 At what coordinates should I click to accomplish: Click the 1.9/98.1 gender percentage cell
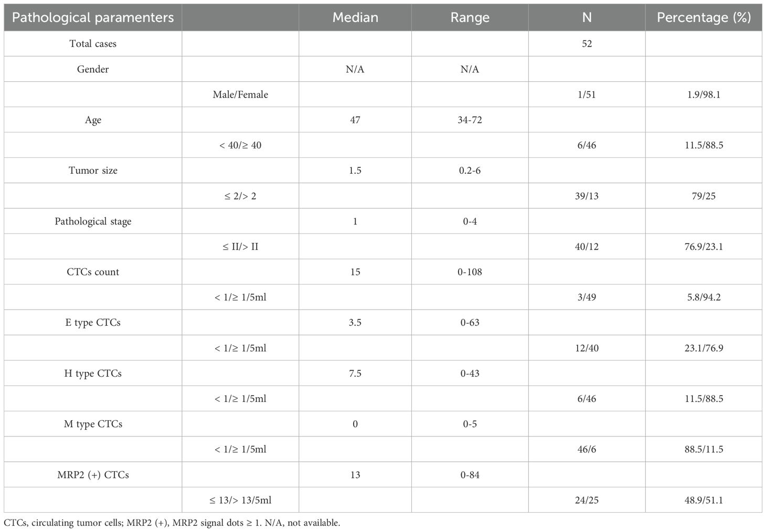(704, 94)
